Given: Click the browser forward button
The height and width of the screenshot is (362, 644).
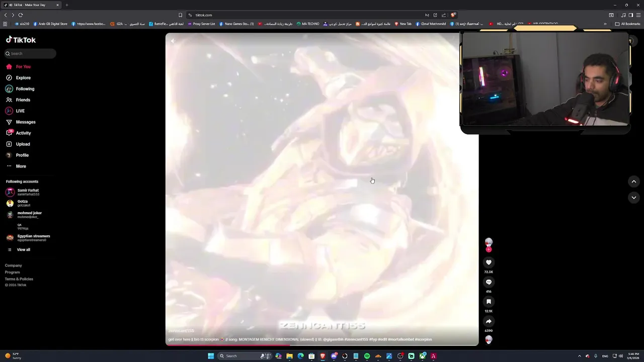Looking at the screenshot, I should pyautogui.click(x=13, y=15).
